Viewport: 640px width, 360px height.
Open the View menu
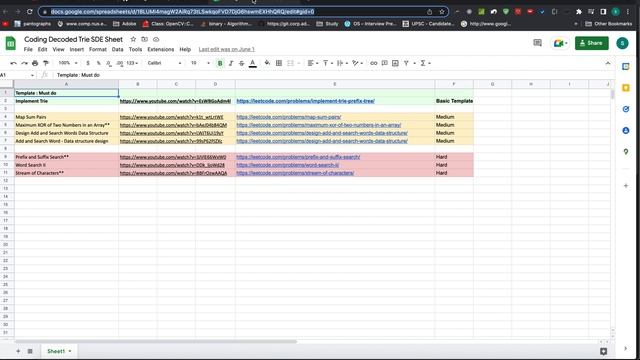[x=58, y=49]
